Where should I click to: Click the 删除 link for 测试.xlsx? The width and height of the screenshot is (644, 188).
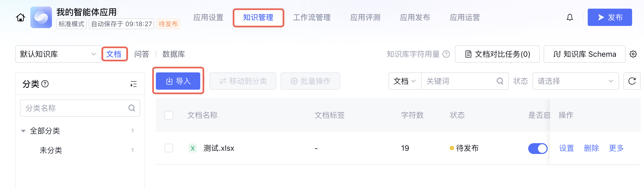(591, 148)
